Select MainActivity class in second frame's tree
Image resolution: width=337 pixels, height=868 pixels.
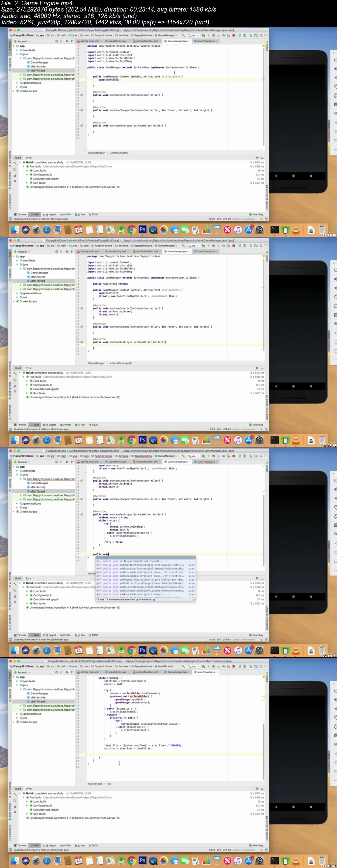point(38,276)
